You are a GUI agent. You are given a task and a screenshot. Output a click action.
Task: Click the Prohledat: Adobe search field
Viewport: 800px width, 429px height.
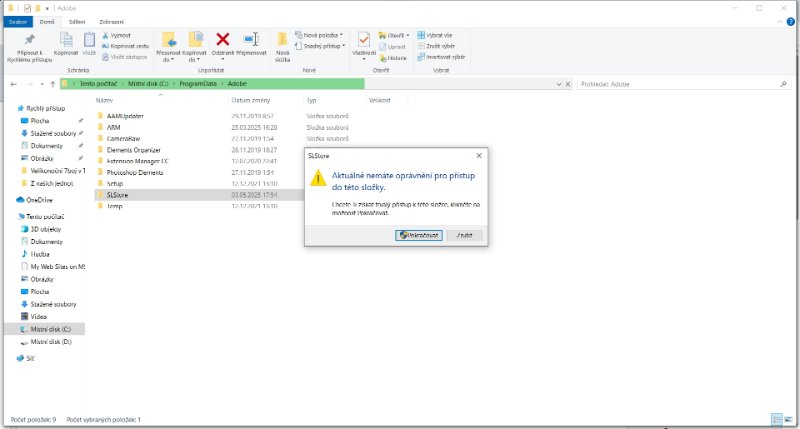[682, 84]
